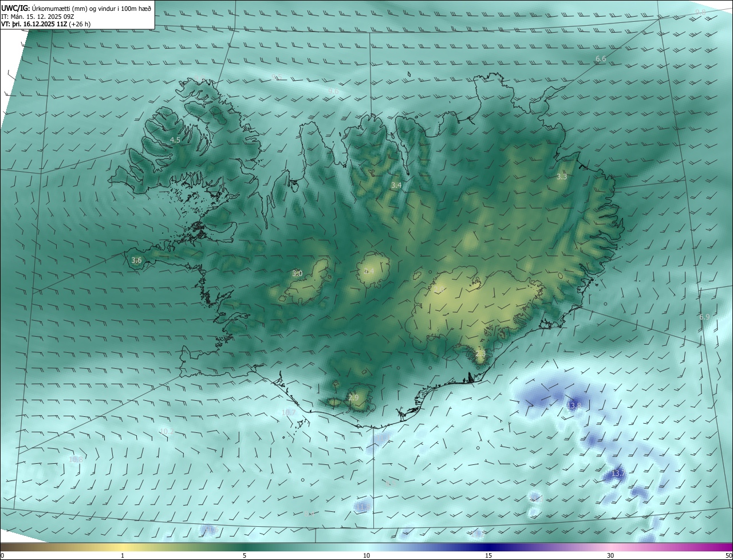The height and width of the screenshot is (560, 733).
Task: Click the 13.7 value in the blue patch
Action: pyautogui.click(x=618, y=474)
